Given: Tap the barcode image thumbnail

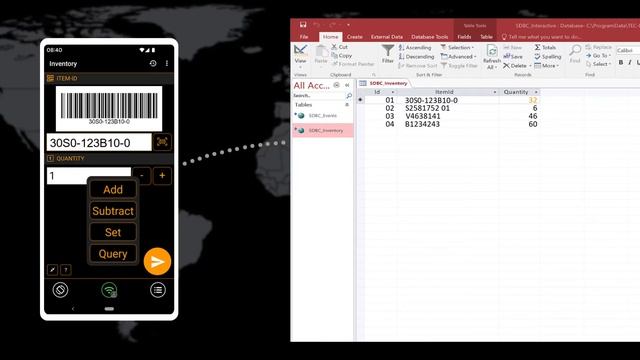Looking at the screenshot, I should click(109, 108).
